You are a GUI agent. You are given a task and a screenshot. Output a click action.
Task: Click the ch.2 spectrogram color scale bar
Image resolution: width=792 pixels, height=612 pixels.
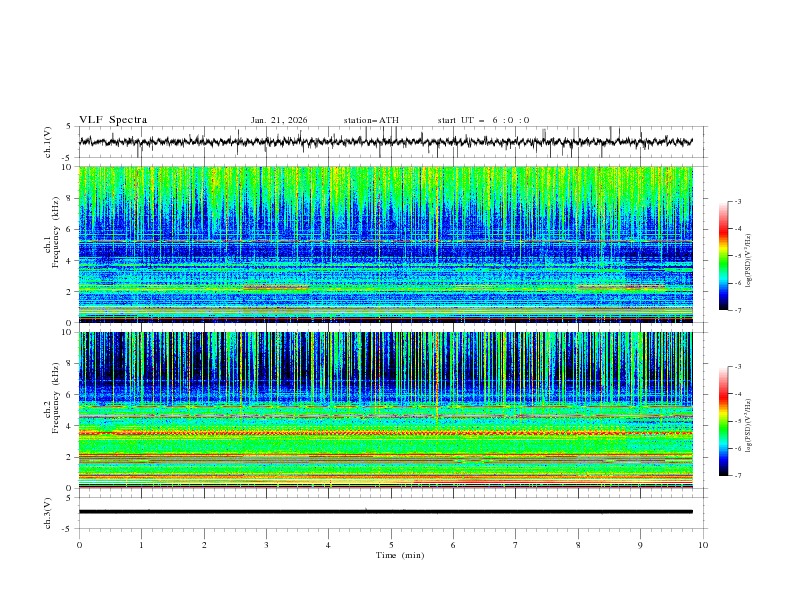point(723,421)
